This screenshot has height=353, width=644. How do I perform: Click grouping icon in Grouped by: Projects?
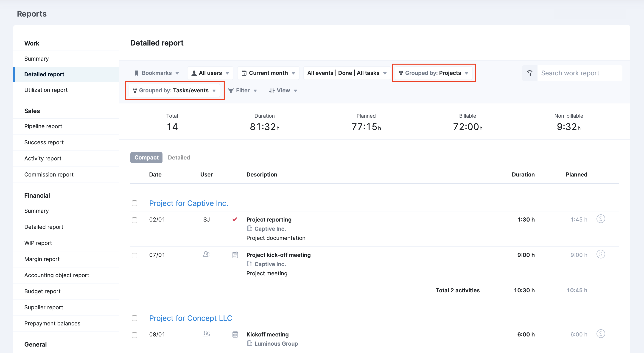[x=401, y=73]
